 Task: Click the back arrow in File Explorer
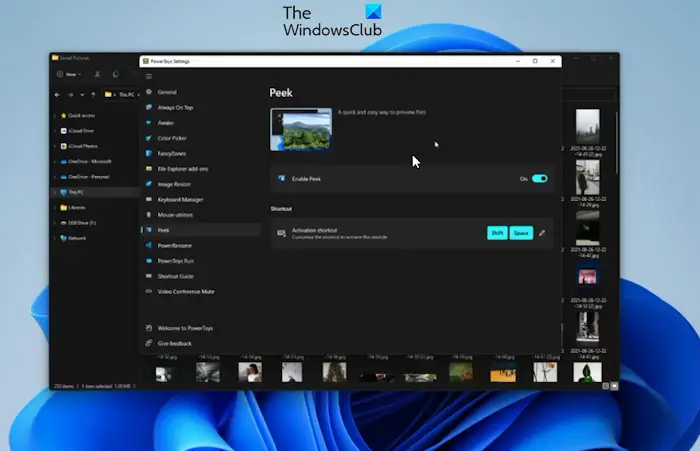57,95
